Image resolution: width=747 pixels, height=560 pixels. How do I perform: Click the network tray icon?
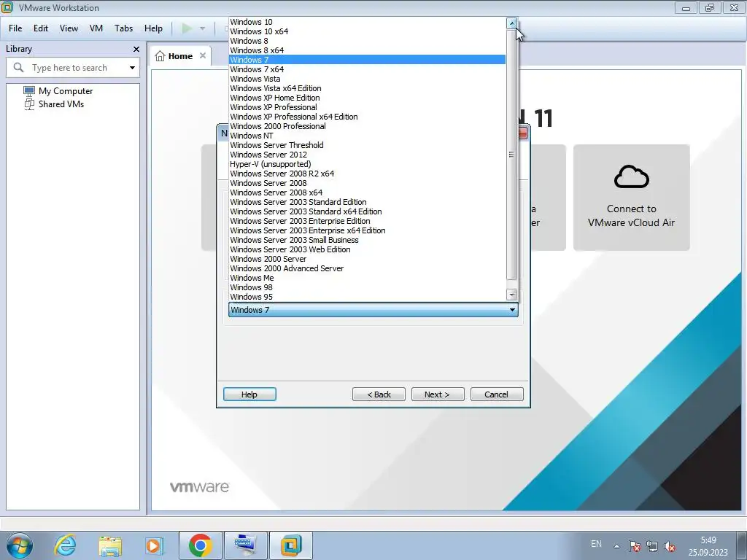click(651, 546)
